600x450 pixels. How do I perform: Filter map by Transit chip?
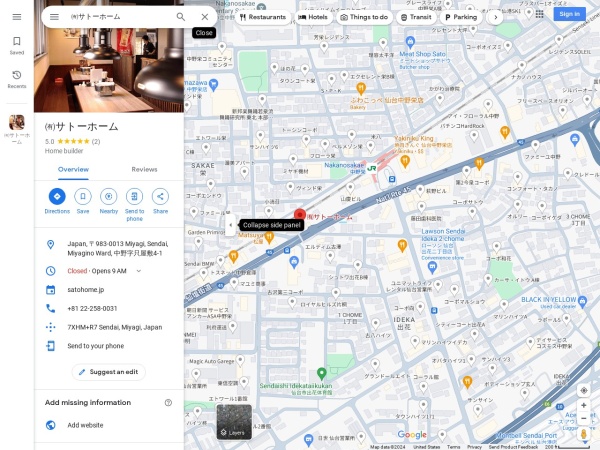(416, 17)
